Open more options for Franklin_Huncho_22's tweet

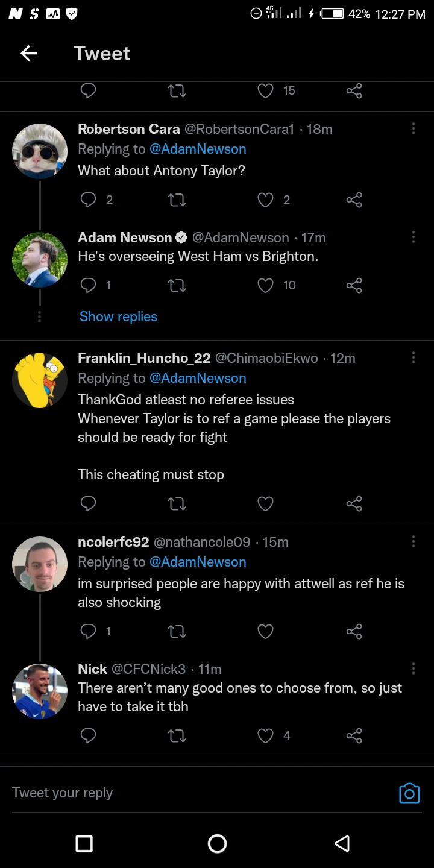(413, 358)
